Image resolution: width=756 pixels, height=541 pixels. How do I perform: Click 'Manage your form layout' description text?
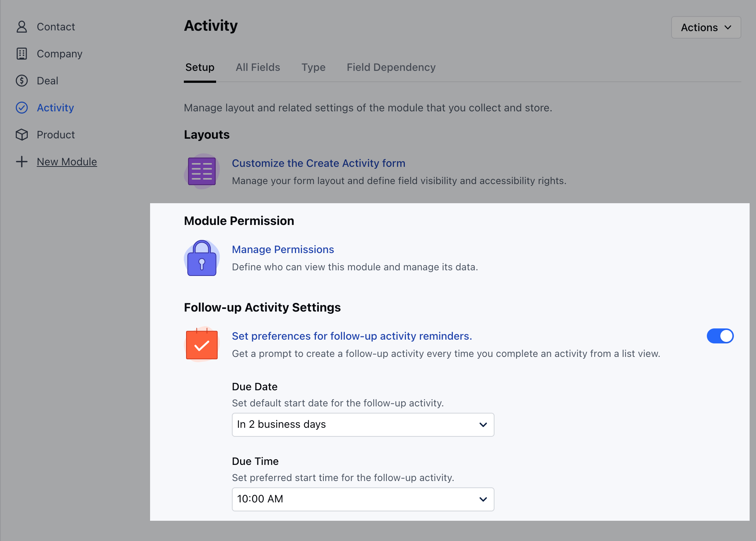(x=399, y=181)
